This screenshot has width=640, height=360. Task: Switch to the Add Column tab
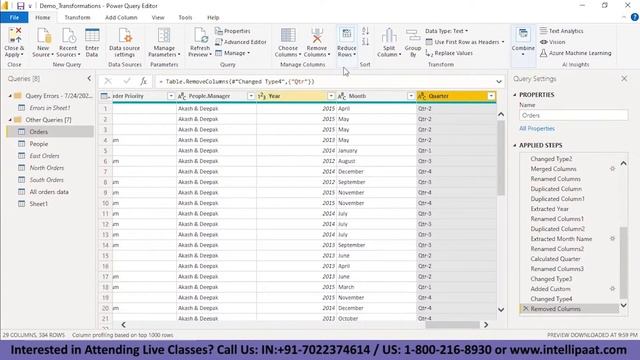coord(121,18)
